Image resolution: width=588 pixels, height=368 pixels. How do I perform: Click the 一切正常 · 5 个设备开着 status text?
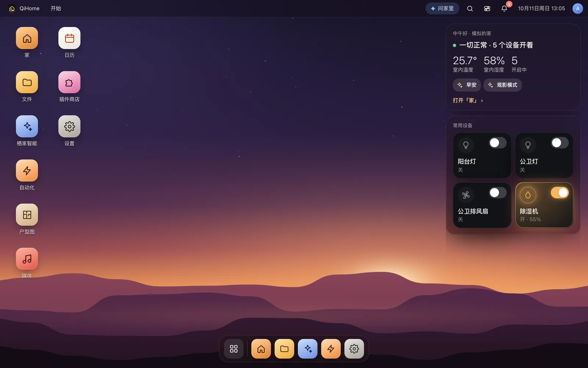(x=496, y=45)
